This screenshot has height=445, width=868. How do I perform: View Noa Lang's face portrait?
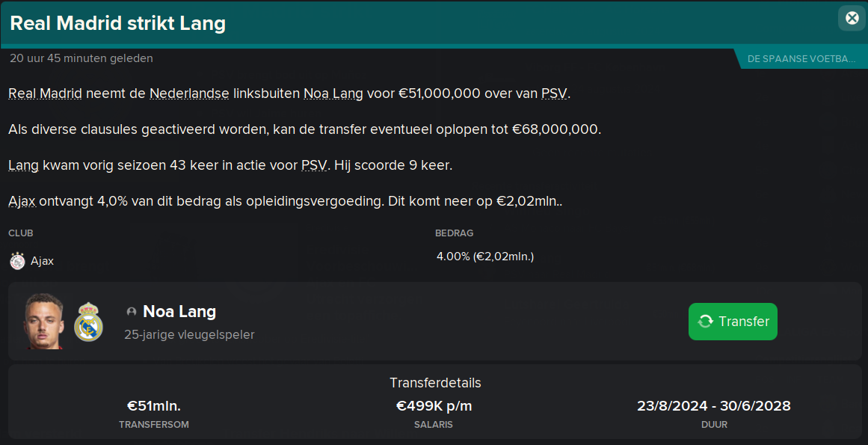[43, 321]
